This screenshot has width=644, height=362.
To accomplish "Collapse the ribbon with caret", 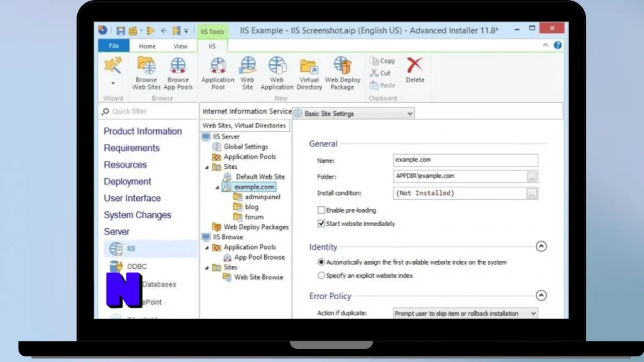I will (545, 45).
